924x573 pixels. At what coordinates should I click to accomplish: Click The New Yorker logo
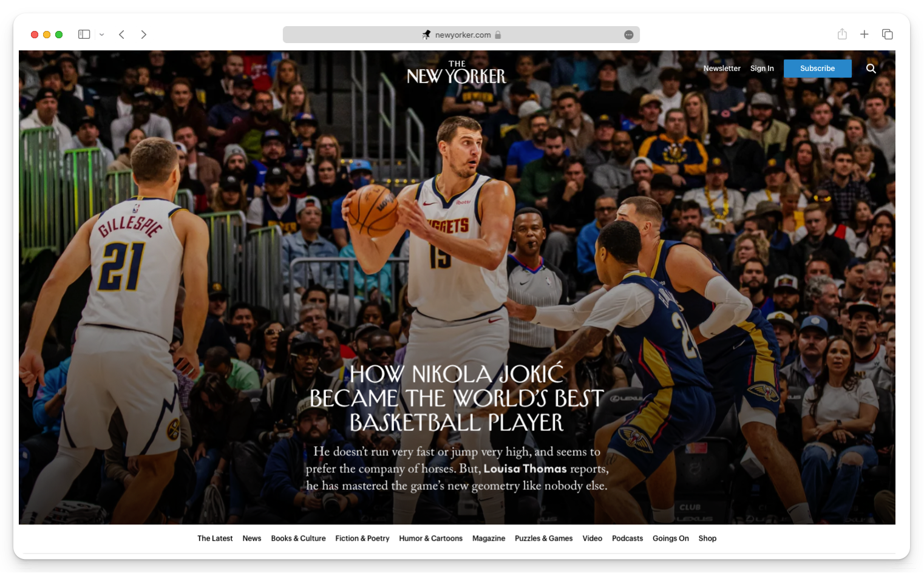click(x=457, y=73)
